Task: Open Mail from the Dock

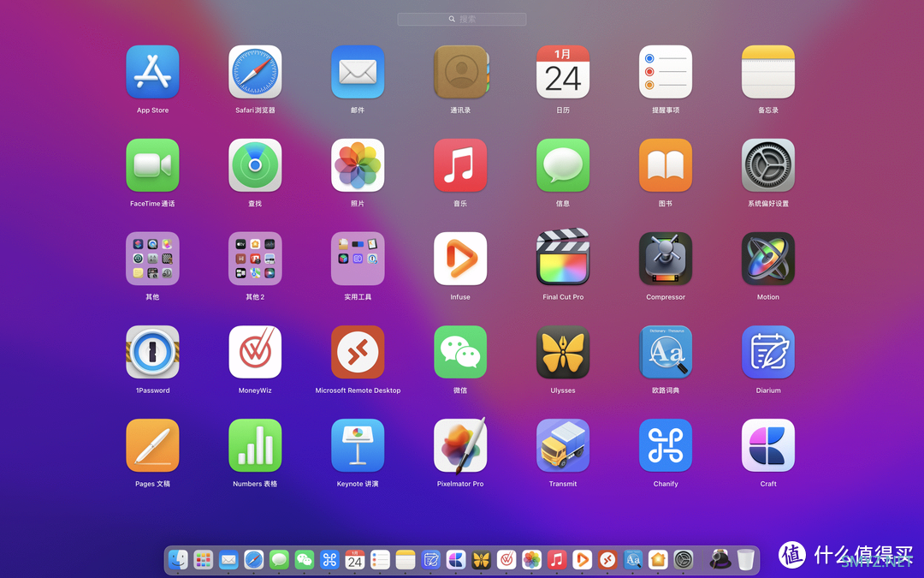Action: pyautogui.click(x=228, y=559)
